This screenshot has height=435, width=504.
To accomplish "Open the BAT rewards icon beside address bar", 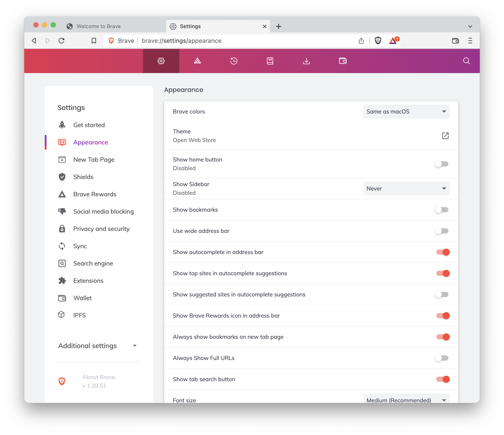I will 393,41.
